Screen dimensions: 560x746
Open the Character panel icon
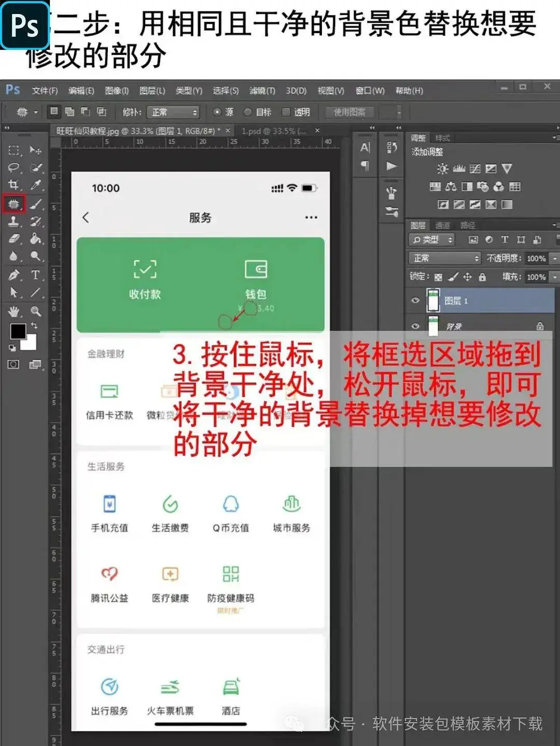pyautogui.click(x=365, y=148)
